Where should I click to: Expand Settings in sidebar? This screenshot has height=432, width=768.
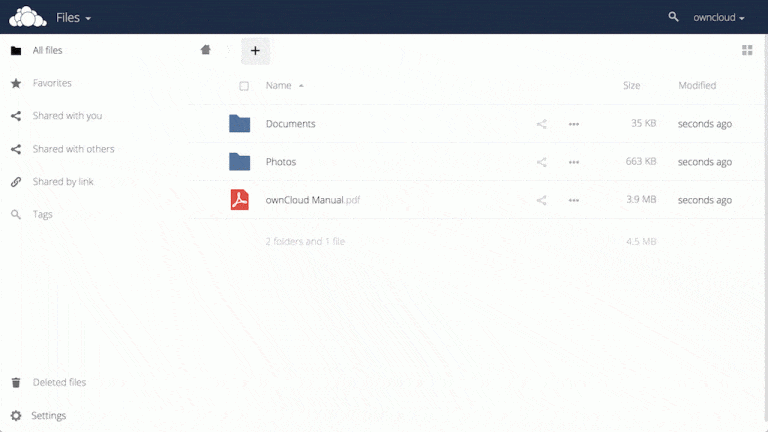pos(48,415)
